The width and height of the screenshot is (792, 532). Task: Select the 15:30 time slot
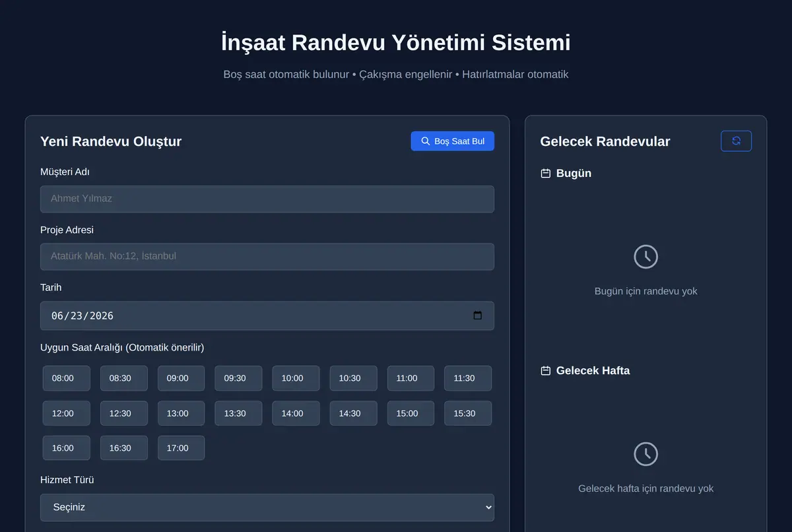pos(468,413)
